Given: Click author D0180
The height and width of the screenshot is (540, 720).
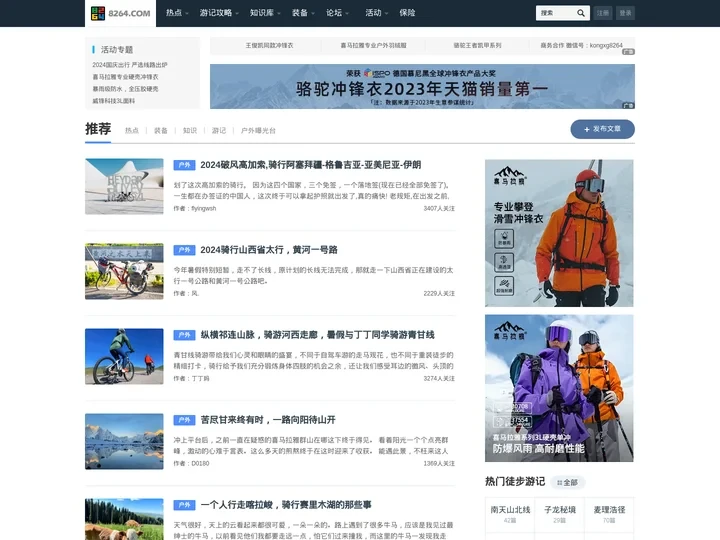Looking at the screenshot, I should coord(200,463).
